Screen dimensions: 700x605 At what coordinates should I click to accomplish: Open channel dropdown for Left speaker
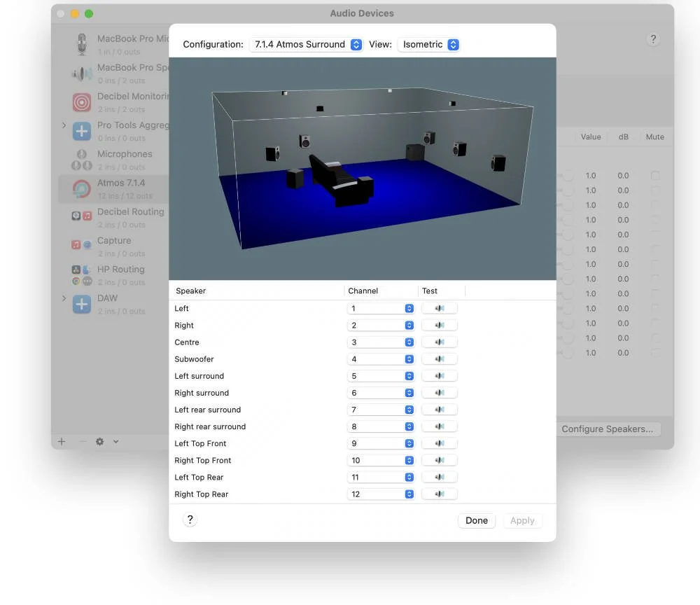[381, 309]
